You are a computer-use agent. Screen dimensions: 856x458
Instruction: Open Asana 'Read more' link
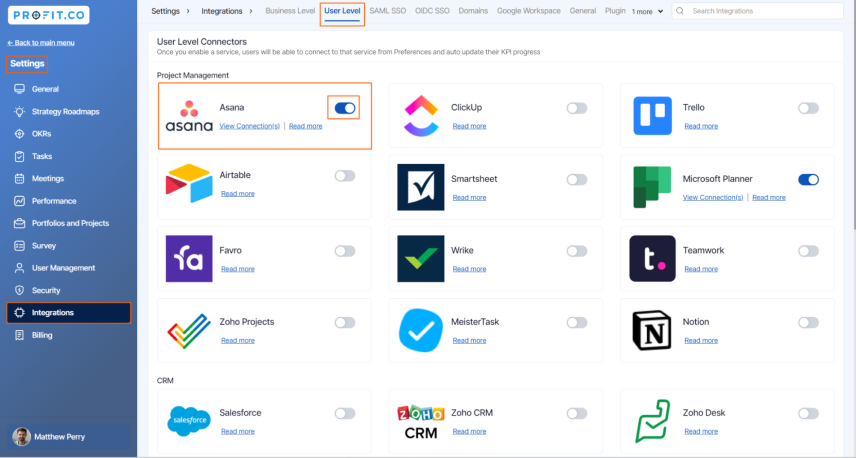coord(306,126)
